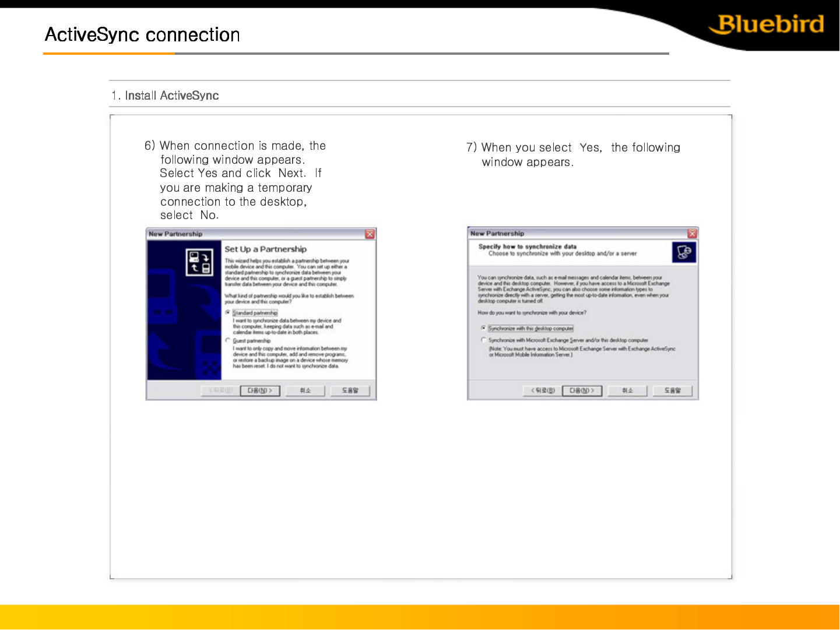
Task: Click 취소 Cancel in Set Up a Partnership dialog
Action: point(305,390)
